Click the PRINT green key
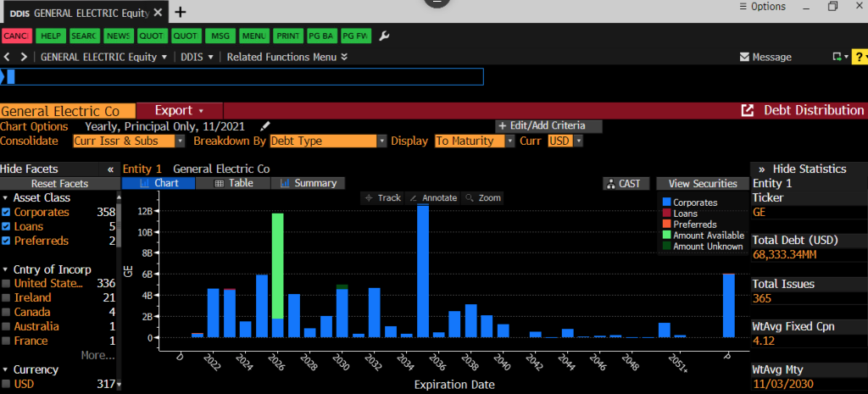 tap(288, 36)
